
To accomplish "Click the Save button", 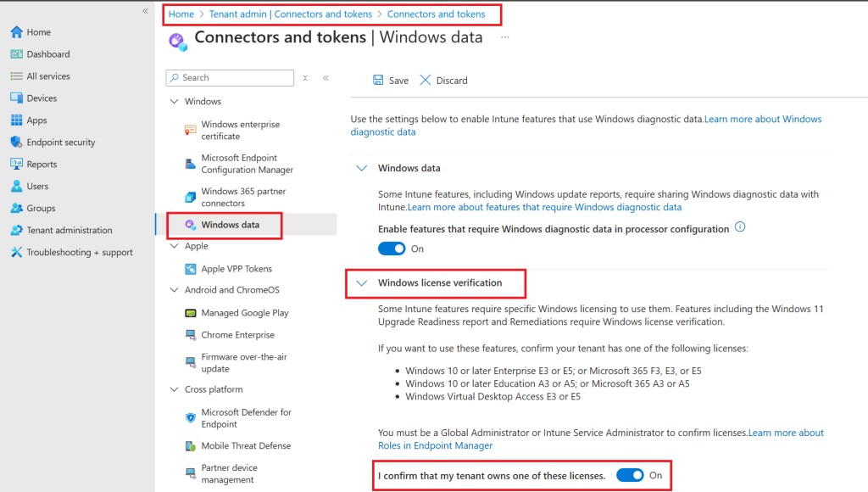I will point(390,80).
